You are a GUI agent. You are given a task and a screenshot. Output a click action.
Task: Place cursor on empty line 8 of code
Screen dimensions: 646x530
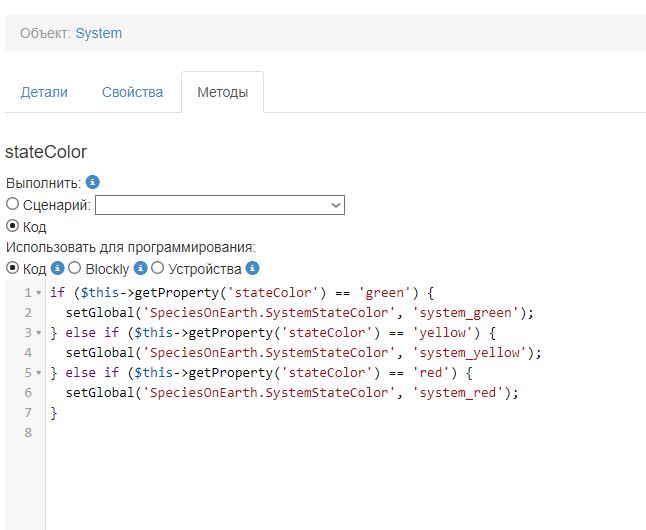pos(200,433)
